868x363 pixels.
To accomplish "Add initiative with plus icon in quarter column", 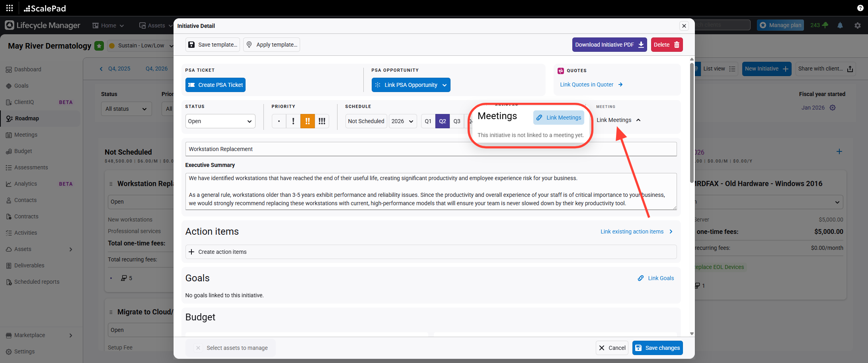I will tap(839, 152).
